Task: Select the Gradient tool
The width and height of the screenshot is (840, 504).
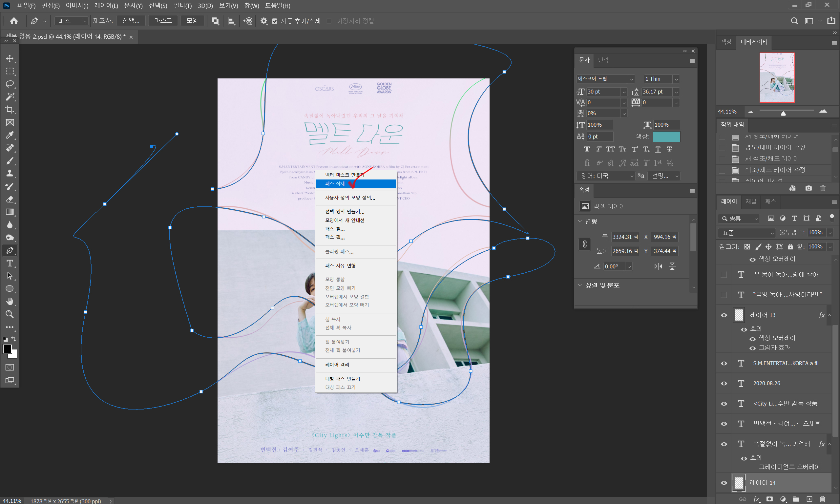Action: pos(10,212)
